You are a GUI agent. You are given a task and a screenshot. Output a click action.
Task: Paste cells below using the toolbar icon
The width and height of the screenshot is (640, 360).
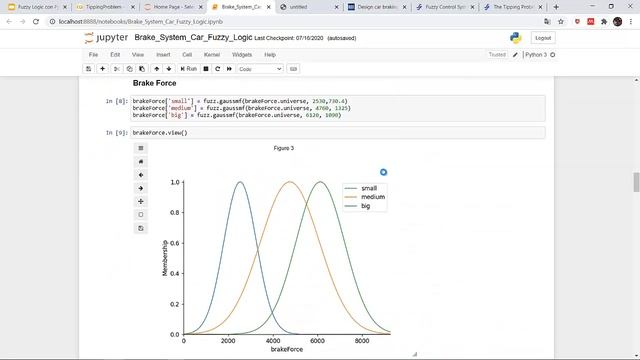click(x=142, y=69)
